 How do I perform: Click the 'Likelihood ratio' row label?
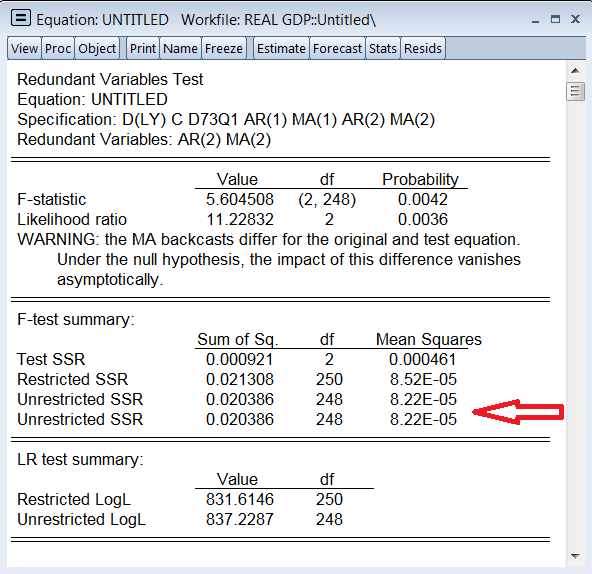[x=72, y=219]
